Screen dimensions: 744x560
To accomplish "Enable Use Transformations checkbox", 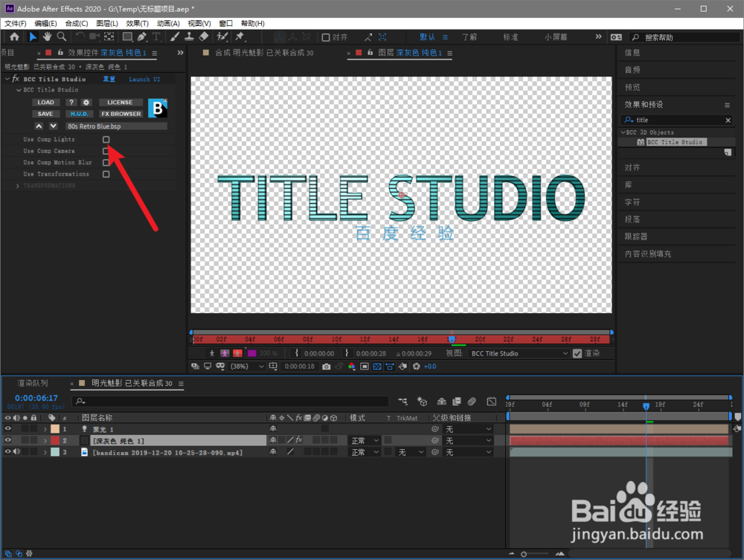I will 106,174.
